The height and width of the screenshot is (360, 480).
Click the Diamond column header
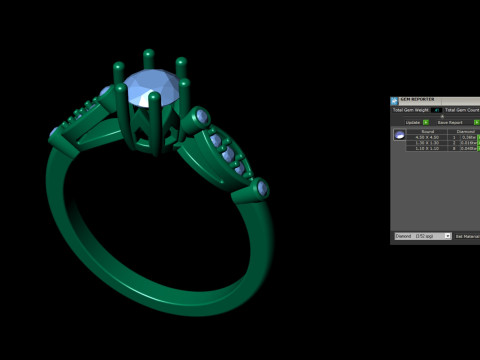pyautogui.click(x=464, y=132)
